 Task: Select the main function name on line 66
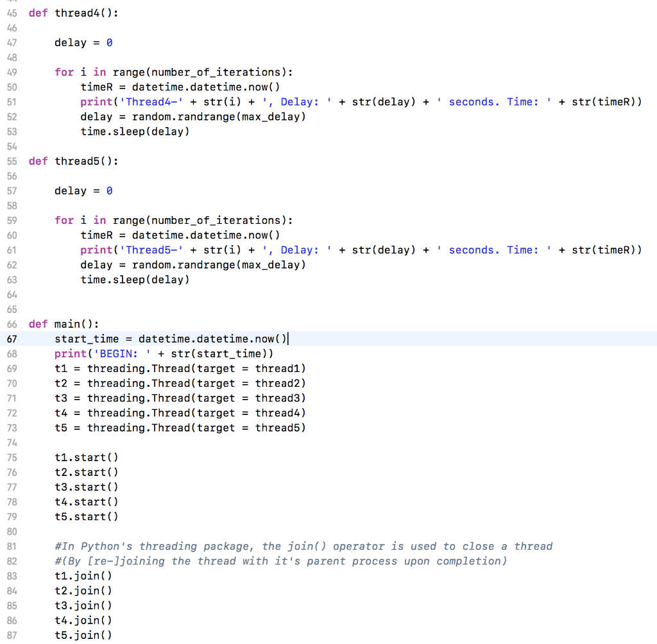pyautogui.click(x=66, y=324)
